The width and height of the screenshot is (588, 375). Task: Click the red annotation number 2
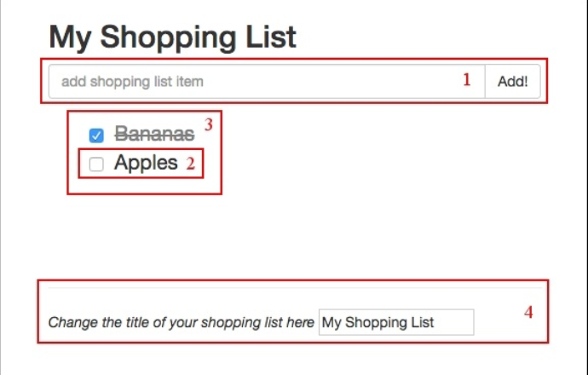tap(191, 164)
